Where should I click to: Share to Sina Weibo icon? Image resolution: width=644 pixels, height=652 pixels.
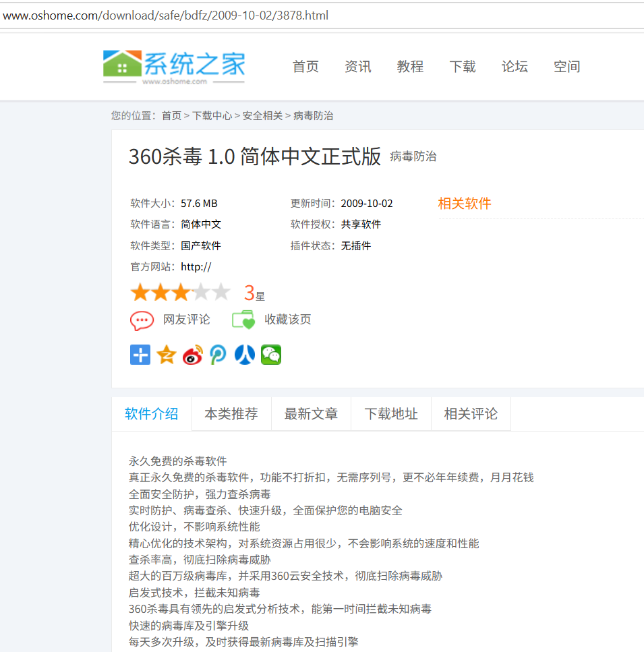(x=192, y=355)
